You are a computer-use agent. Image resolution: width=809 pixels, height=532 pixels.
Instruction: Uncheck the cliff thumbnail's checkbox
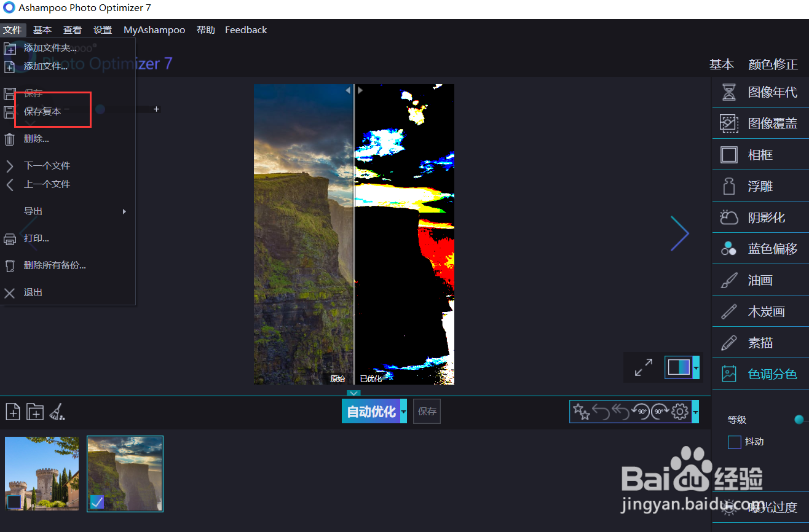[x=97, y=503]
